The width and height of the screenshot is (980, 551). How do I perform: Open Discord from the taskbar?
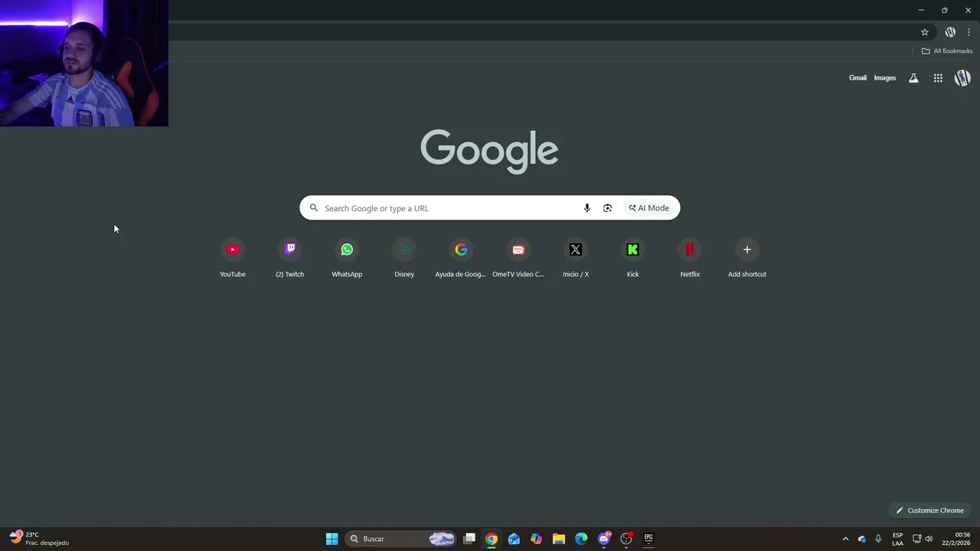(x=604, y=539)
